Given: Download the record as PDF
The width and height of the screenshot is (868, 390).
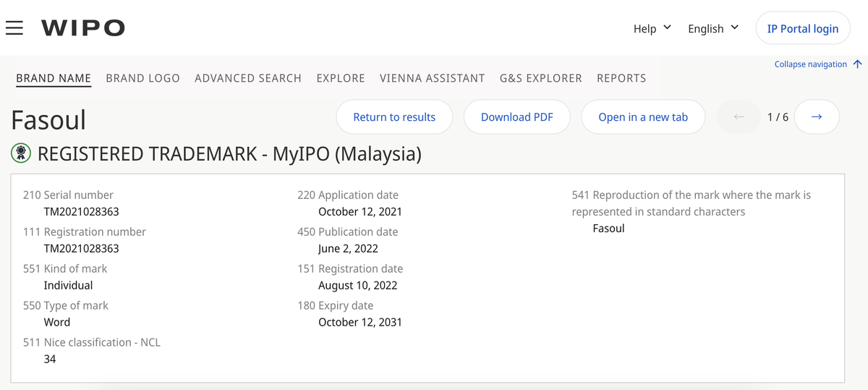Looking at the screenshot, I should 517,116.
